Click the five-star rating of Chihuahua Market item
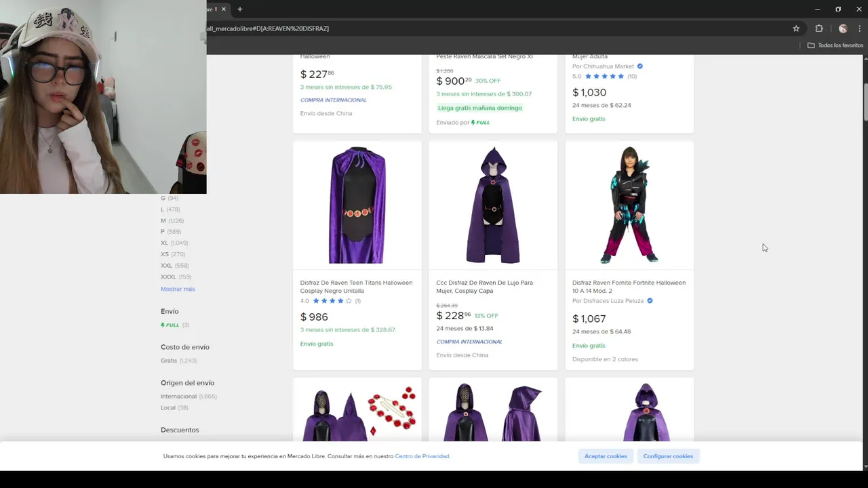Screen dimensions: 868x488 click(x=604, y=77)
